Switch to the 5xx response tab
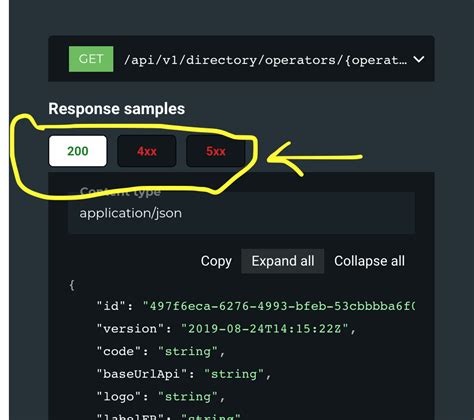Screen dimensions: 474x420 pyautogui.click(x=216, y=151)
